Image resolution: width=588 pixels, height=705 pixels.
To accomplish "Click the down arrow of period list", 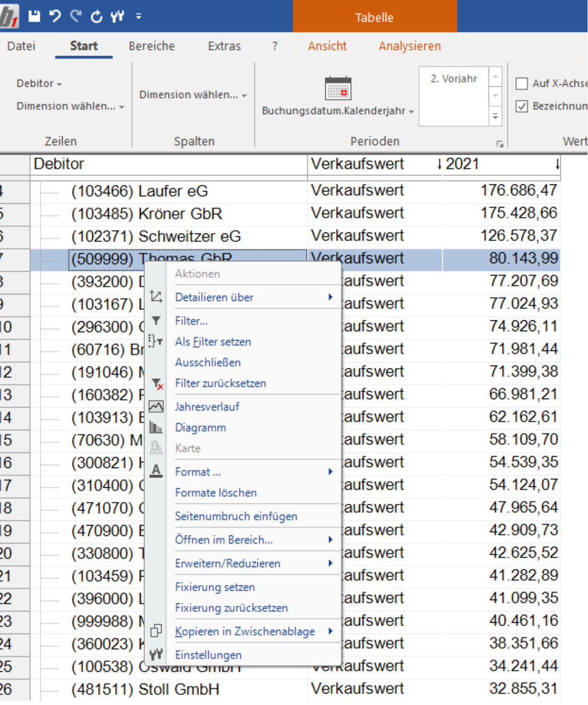I will 495,96.
